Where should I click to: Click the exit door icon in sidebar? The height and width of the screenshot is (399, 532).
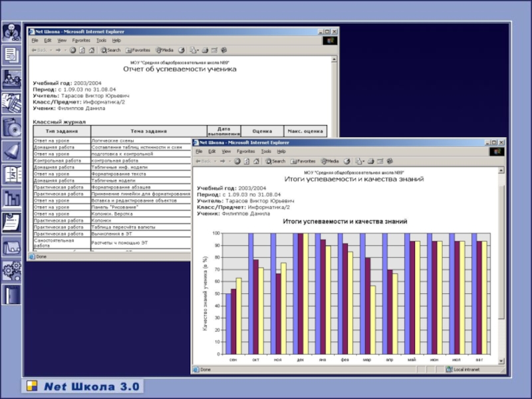(x=11, y=295)
